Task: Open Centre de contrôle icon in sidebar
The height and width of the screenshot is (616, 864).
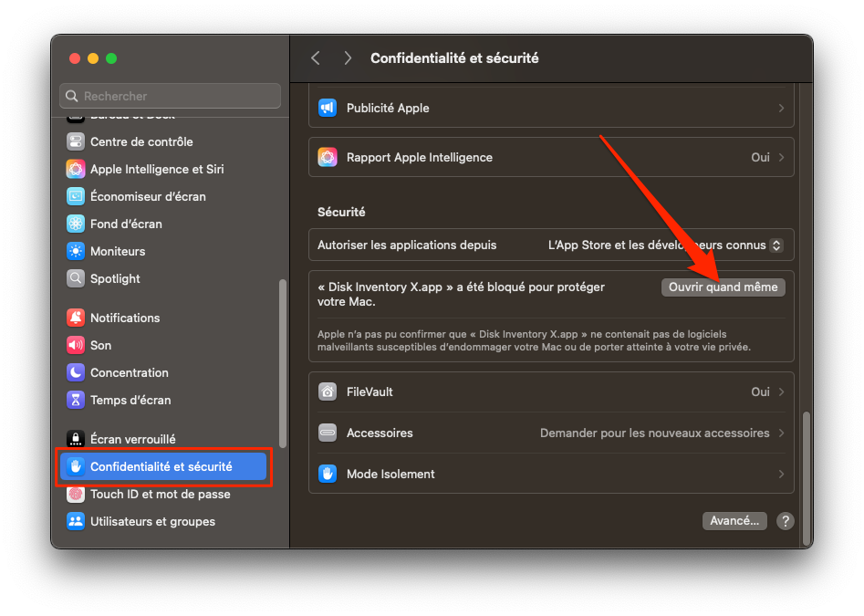Action: coord(76,141)
